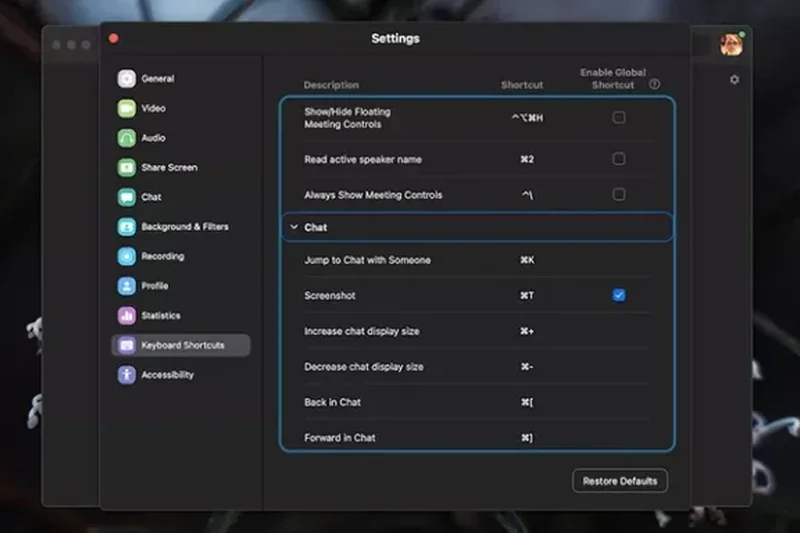Click the Restore Defaults button
The image size is (800, 533).
click(x=619, y=481)
